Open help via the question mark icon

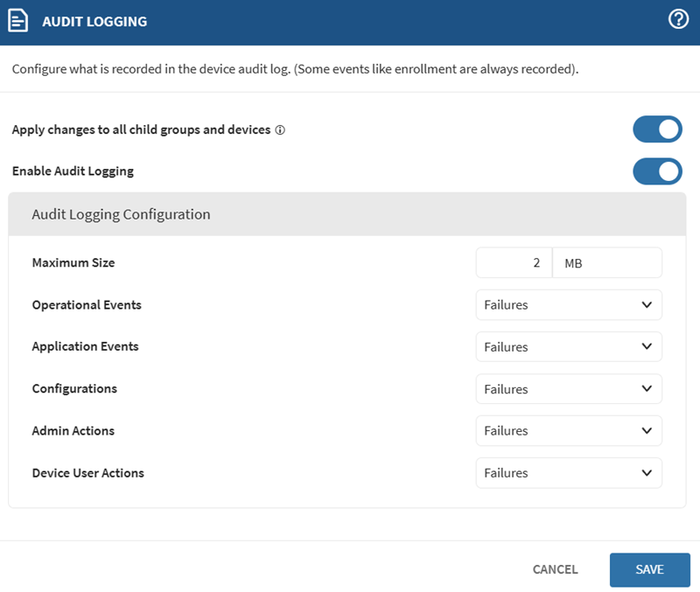point(678,19)
